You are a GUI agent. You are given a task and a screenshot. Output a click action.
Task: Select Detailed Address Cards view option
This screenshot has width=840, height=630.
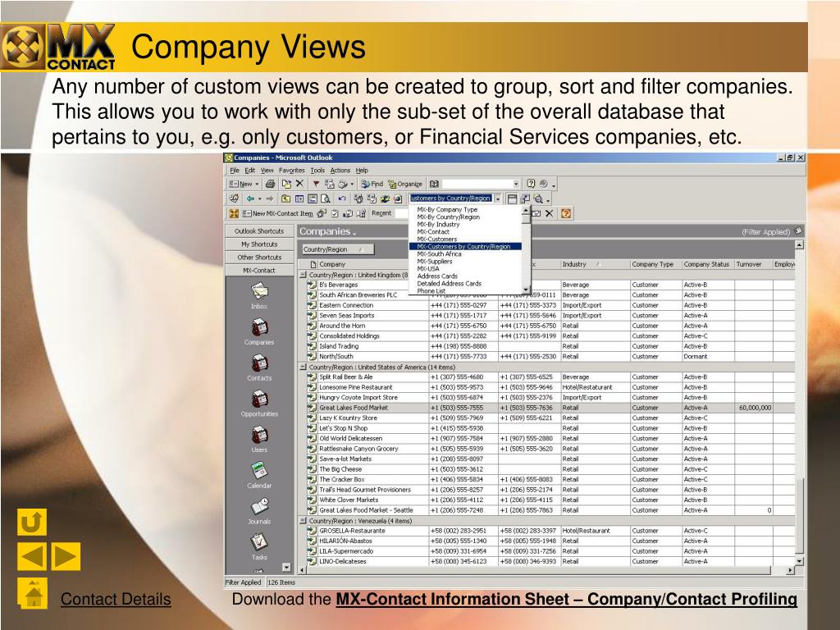pos(465,283)
